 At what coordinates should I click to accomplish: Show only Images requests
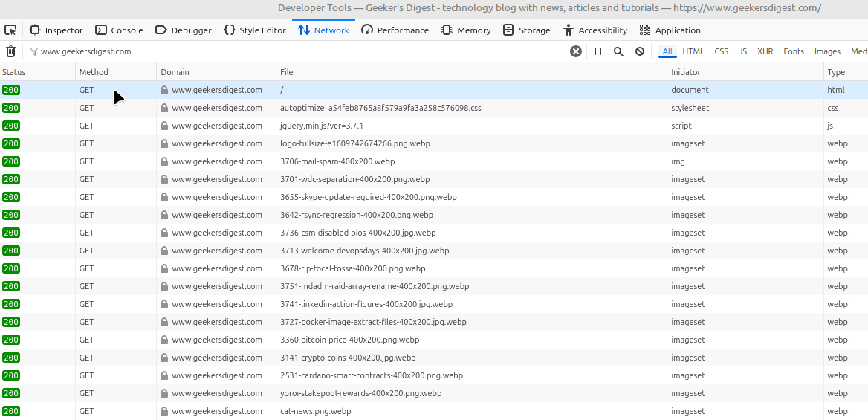(827, 51)
